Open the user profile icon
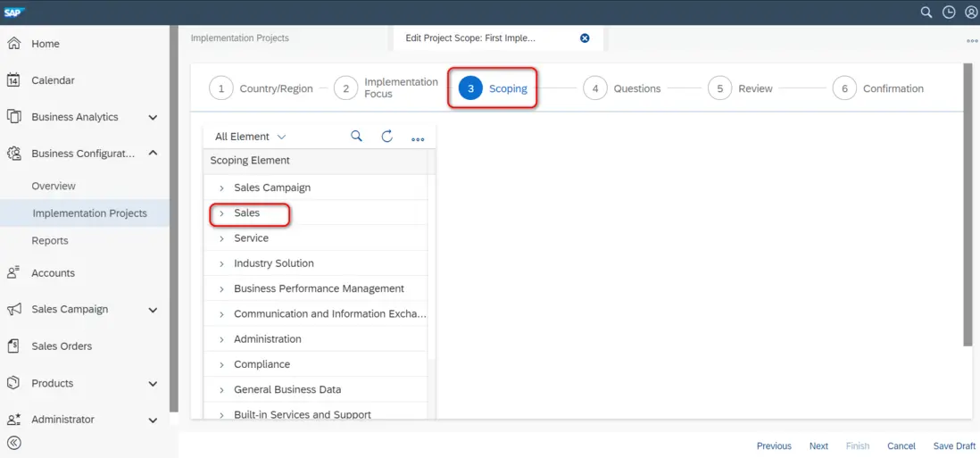Screen dimensions: 980x458 click(971, 12)
